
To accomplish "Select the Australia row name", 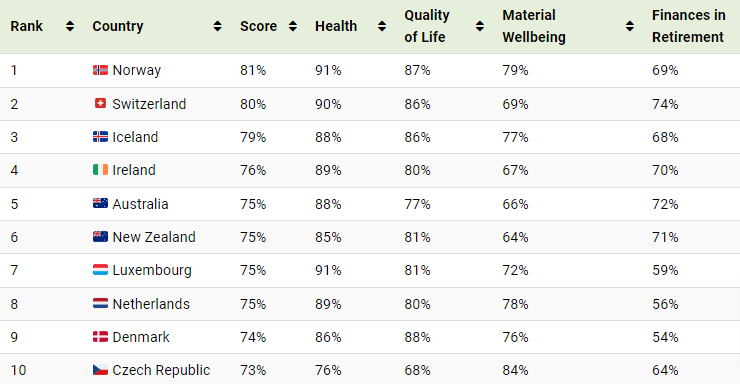I will (x=140, y=204).
